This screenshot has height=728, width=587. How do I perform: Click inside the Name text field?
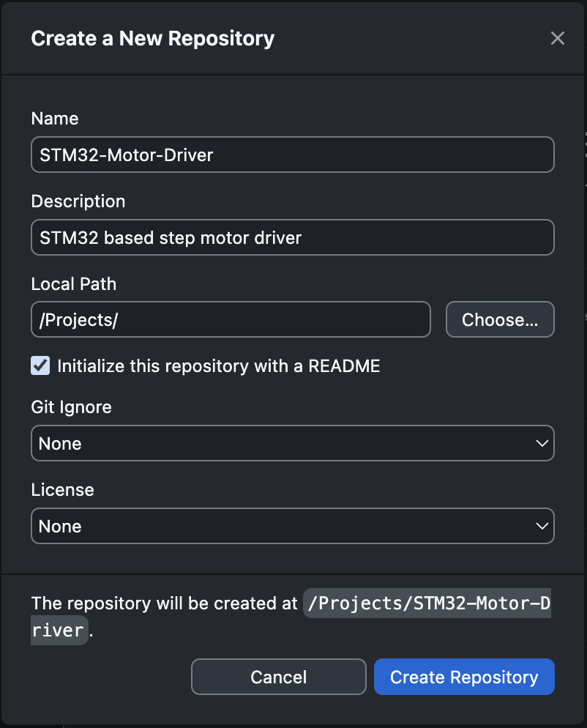click(293, 155)
